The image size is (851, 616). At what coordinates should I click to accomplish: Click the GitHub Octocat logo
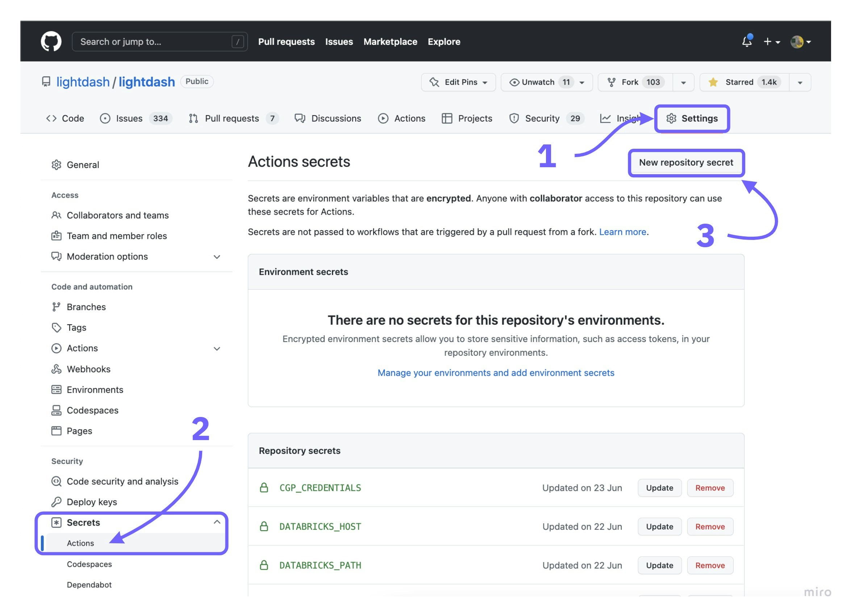coord(51,42)
